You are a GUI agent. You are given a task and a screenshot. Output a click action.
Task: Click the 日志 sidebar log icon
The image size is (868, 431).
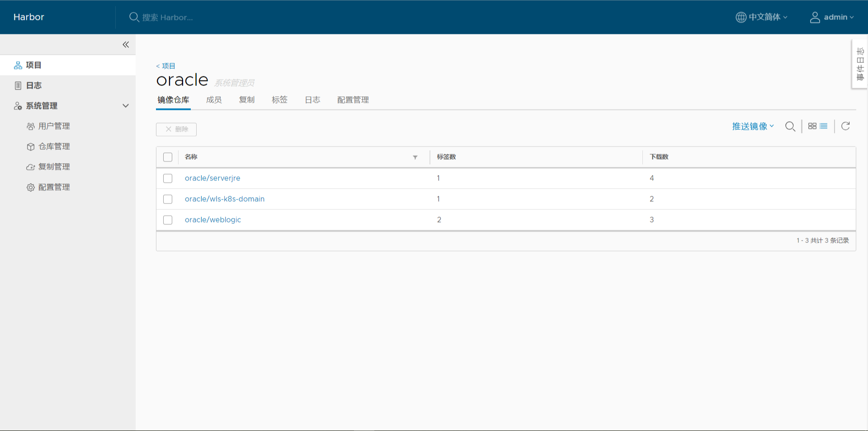tap(18, 85)
